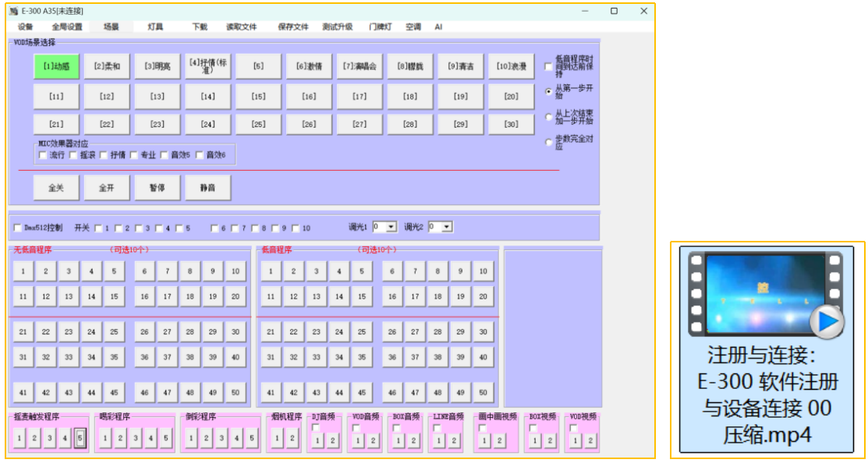Open the 空调 menu
This screenshot has height=463, width=868.
click(x=413, y=27)
